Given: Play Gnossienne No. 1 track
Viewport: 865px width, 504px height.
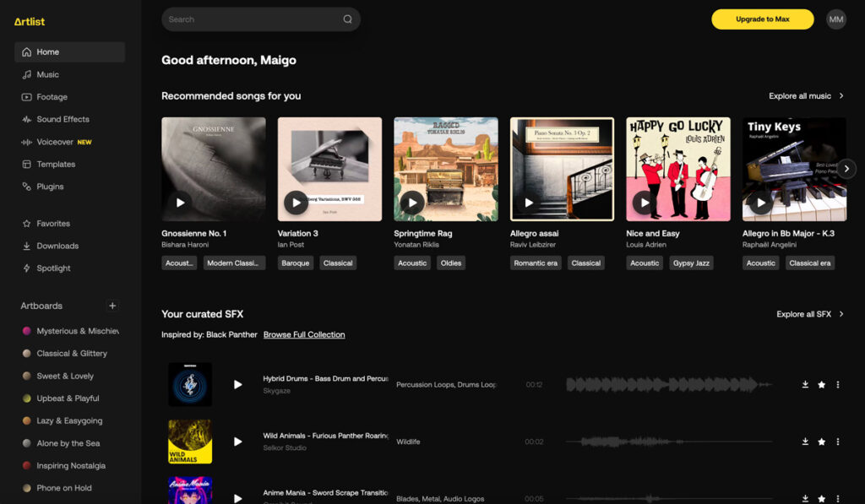Looking at the screenshot, I should pyautogui.click(x=180, y=203).
